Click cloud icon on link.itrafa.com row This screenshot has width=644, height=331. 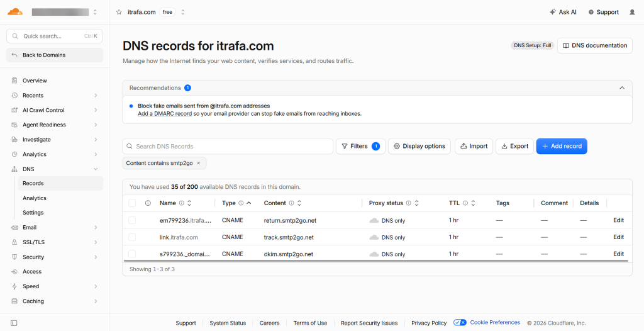(x=374, y=237)
